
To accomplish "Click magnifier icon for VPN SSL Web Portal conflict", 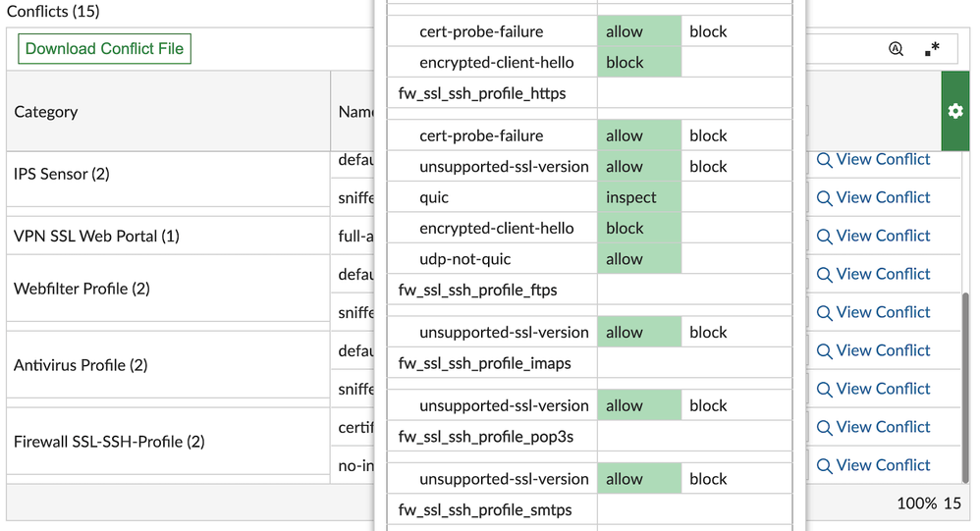I will (825, 236).
